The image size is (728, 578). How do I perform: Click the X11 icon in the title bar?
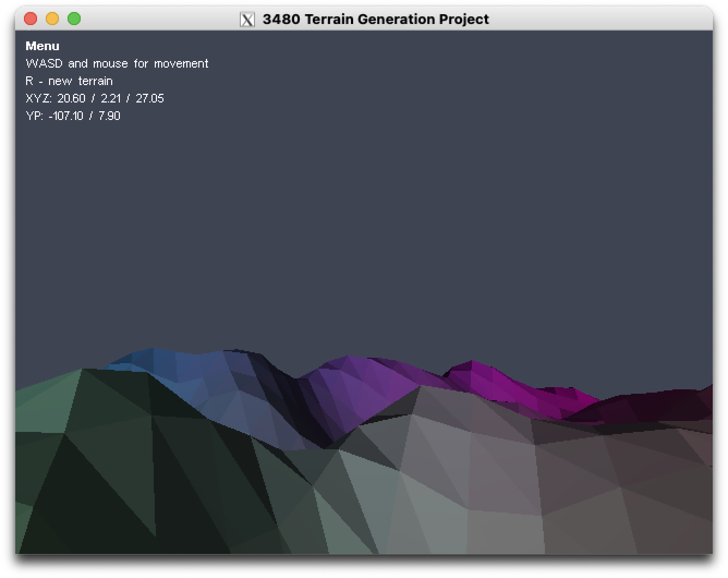tap(247, 19)
